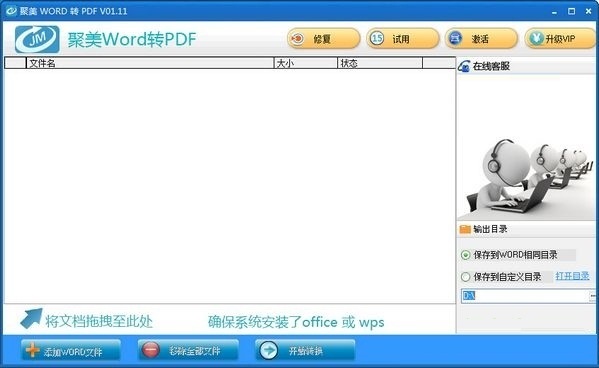The image size is (599, 368).
Task: Click the 确保系统安装了office 或 wps text
Action: 296,322
